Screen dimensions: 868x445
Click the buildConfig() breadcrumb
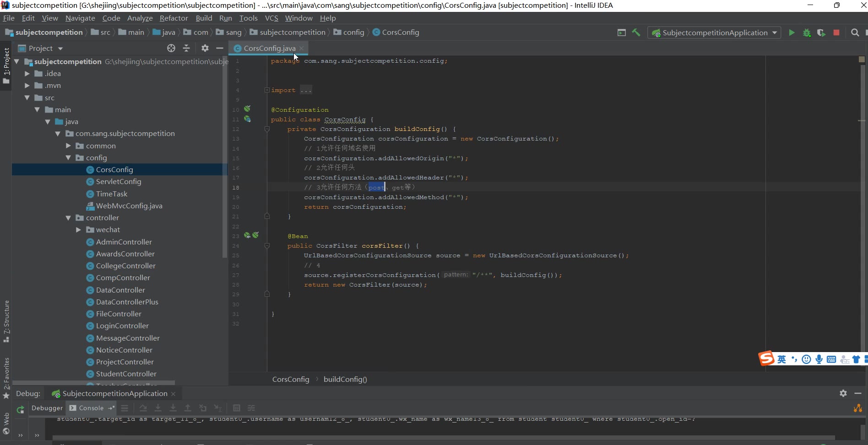(345, 379)
